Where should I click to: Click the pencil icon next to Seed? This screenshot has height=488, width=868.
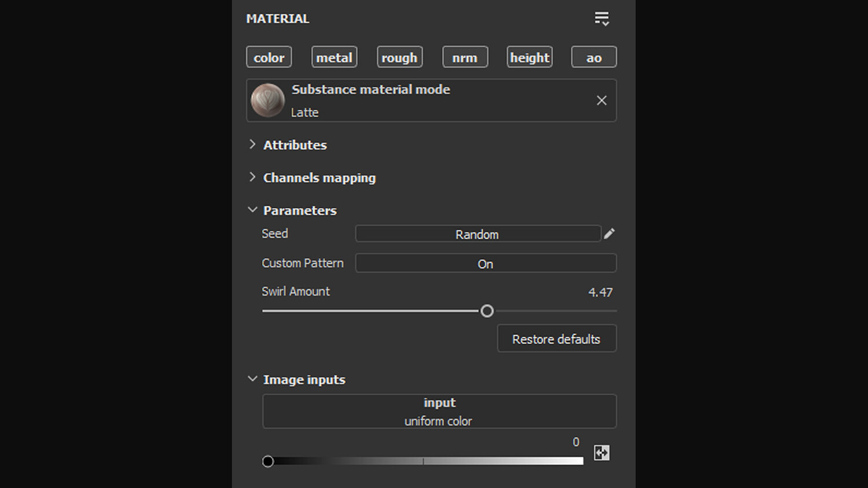click(x=609, y=234)
